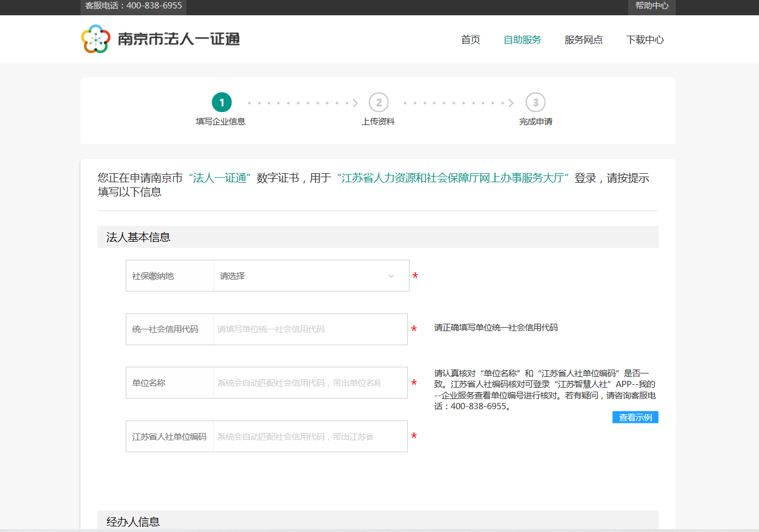Viewport: 759px width, 532px height.
Task: Open 自助服务 navigation item
Action: coord(522,40)
